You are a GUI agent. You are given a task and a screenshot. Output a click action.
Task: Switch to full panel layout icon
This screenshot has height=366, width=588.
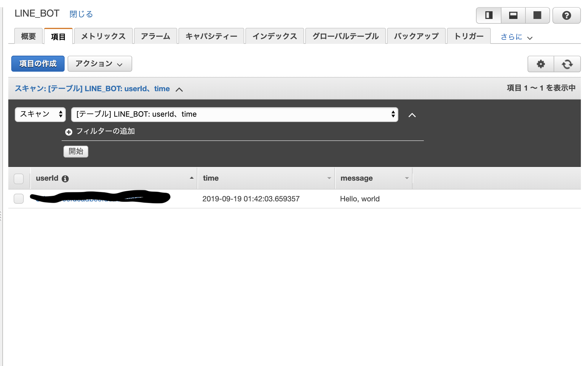(537, 15)
